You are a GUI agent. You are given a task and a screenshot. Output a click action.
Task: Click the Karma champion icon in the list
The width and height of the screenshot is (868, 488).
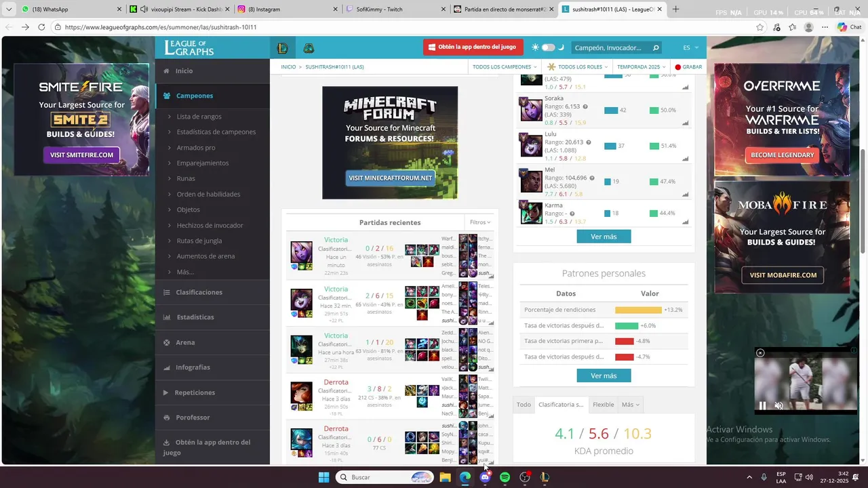pyautogui.click(x=532, y=213)
